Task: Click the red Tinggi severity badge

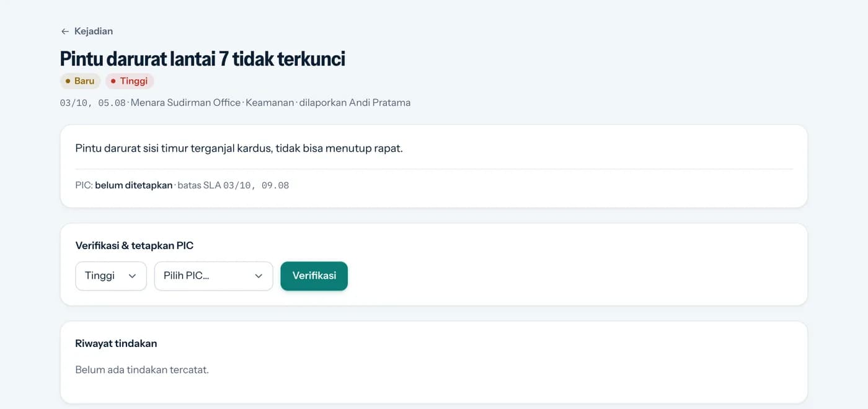Action: 130,81
